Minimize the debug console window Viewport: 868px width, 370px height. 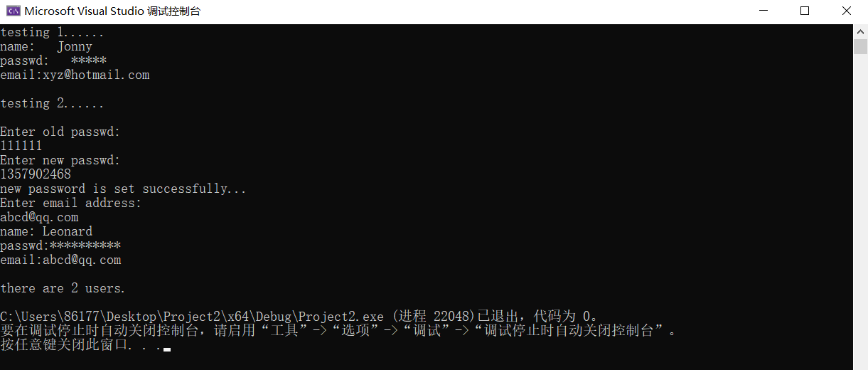[763, 11]
